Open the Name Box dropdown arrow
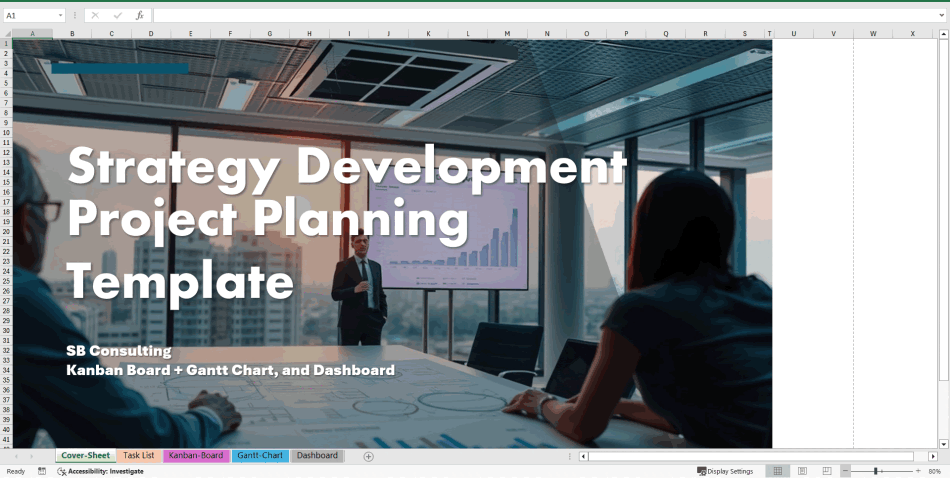 (x=60, y=16)
